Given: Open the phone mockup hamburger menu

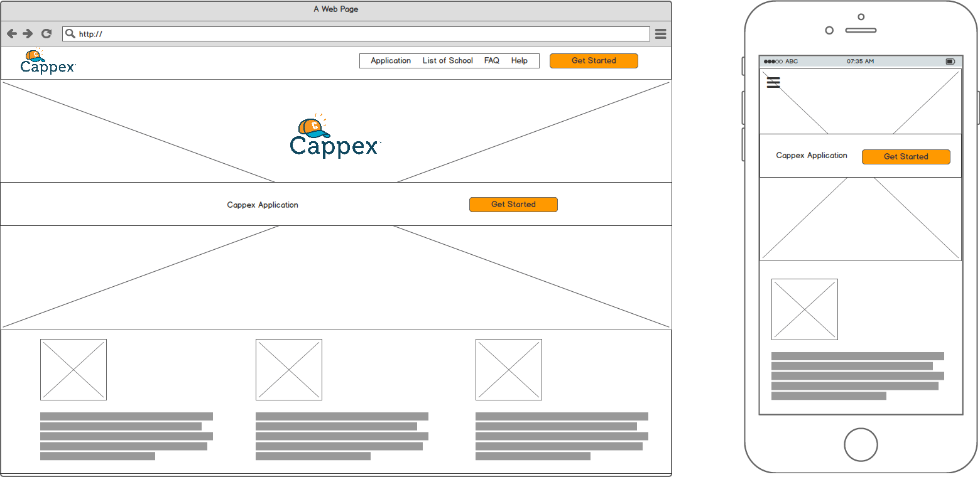Looking at the screenshot, I should [773, 82].
